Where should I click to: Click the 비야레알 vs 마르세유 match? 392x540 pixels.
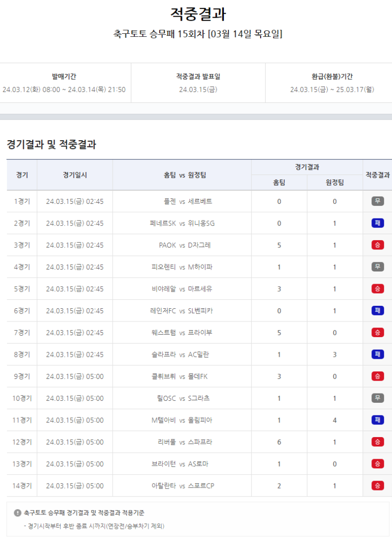click(182, 289)
